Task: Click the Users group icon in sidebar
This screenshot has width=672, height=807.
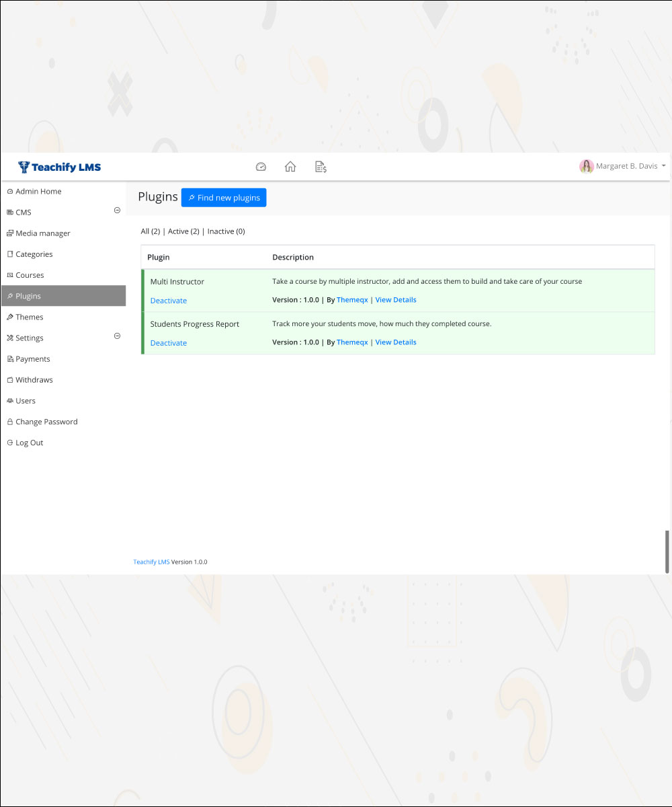Action: pyautogui.click(x=10, y=401)
